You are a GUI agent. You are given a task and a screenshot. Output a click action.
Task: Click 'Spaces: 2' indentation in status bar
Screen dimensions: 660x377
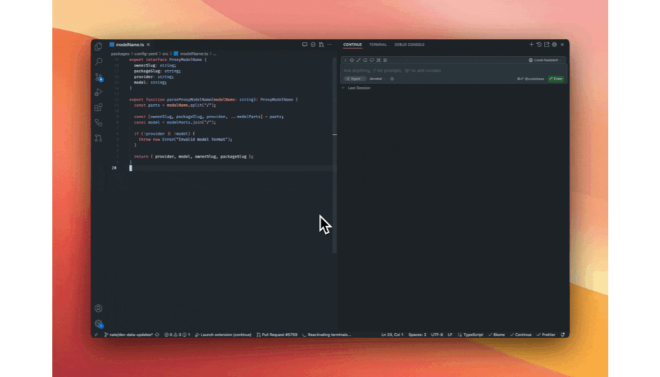click(417, 335)
